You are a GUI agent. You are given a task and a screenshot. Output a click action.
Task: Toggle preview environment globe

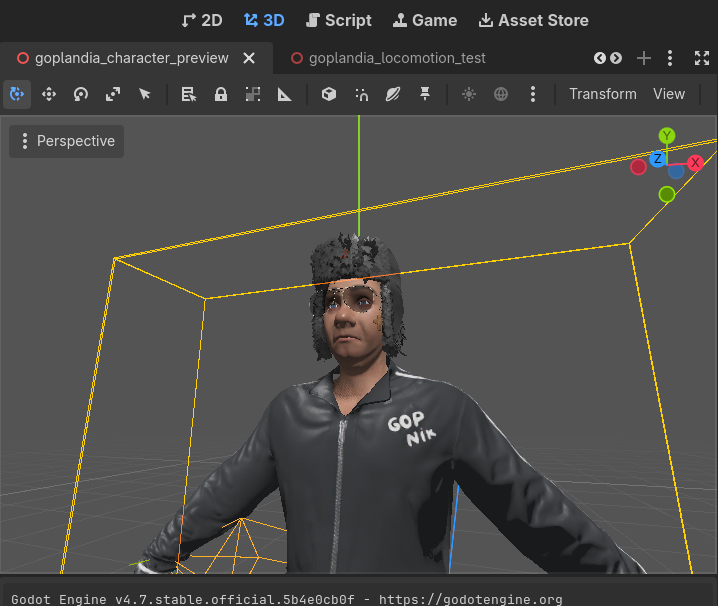pyautogui.click(x=501, y=94)
